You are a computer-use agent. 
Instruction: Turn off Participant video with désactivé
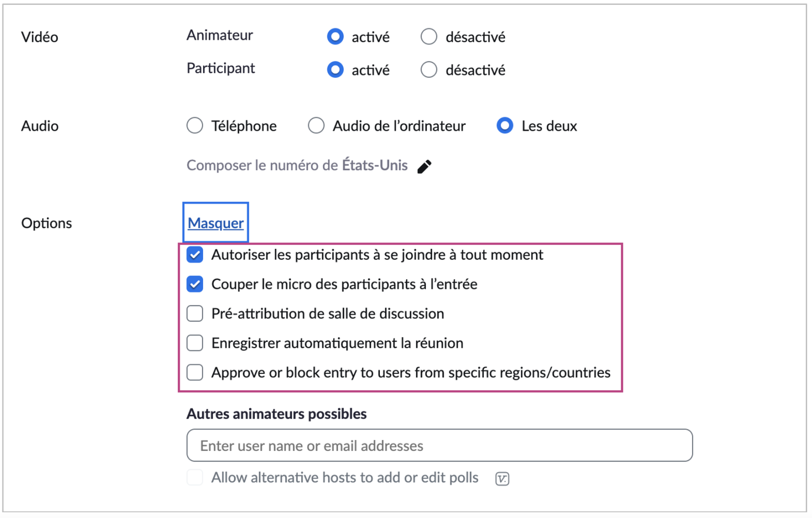[x=429, y=70]
